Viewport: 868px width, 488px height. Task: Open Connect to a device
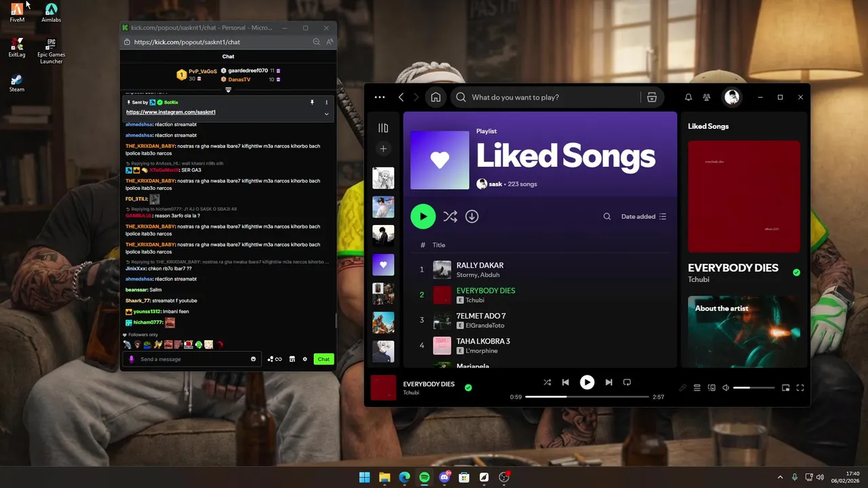(x=711, y=388)
